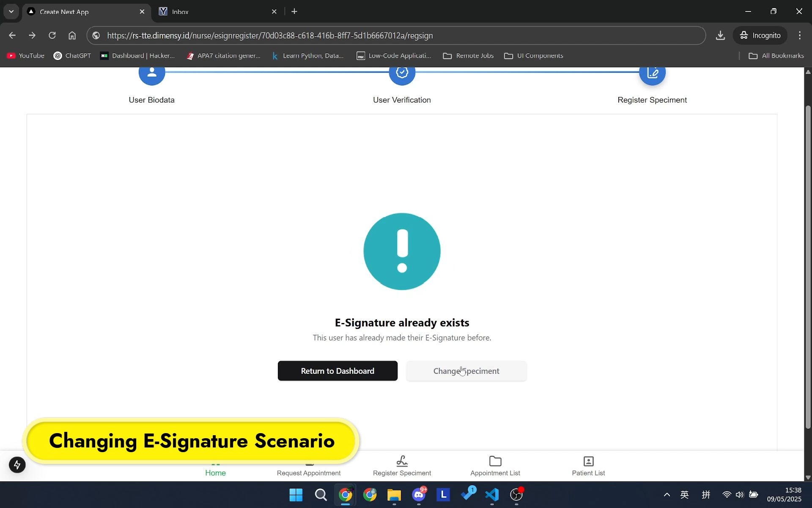Click the browser home icon
Viewport: 812px width, 508px height.
pyautogui.click(x=72, y=36)
